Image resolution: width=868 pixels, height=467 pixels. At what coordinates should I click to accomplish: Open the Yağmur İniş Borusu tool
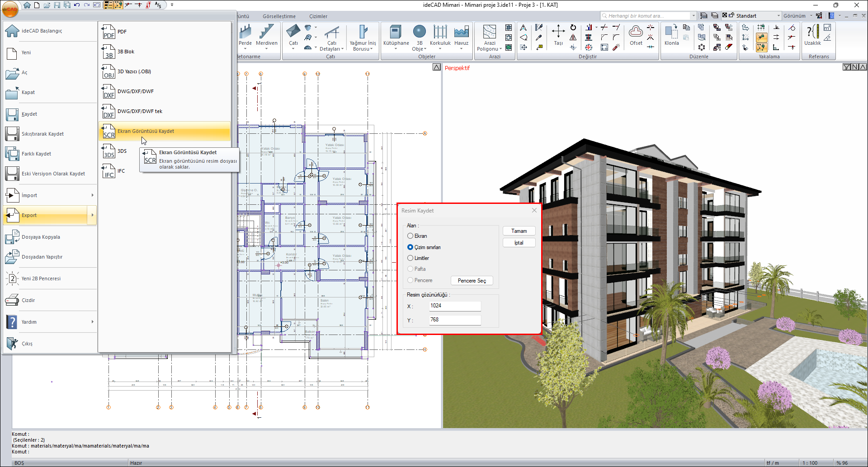363,38
